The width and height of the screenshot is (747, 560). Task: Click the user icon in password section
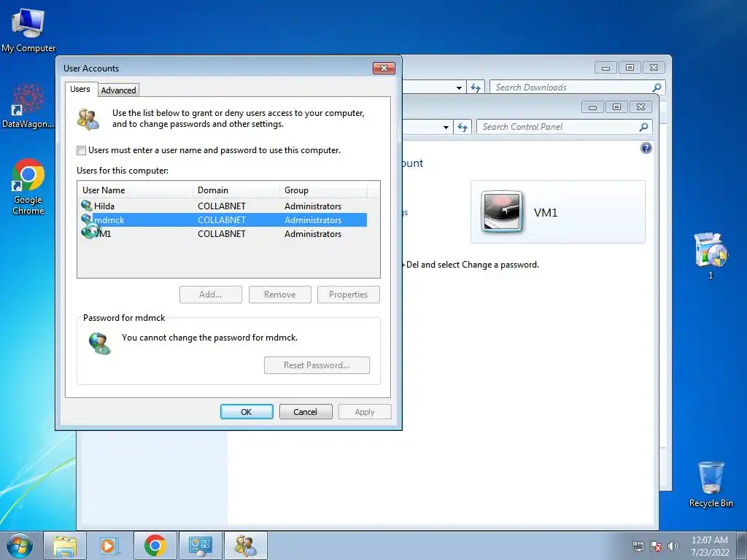100,343
